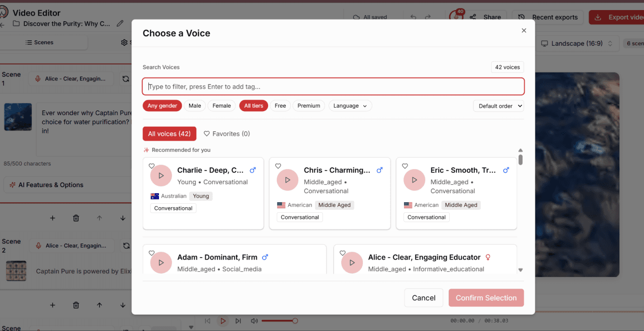Image resolution: width=644 pixels, height=331 pixels.
Task: Click the 42 voices count badge
Action: [508, 67]
